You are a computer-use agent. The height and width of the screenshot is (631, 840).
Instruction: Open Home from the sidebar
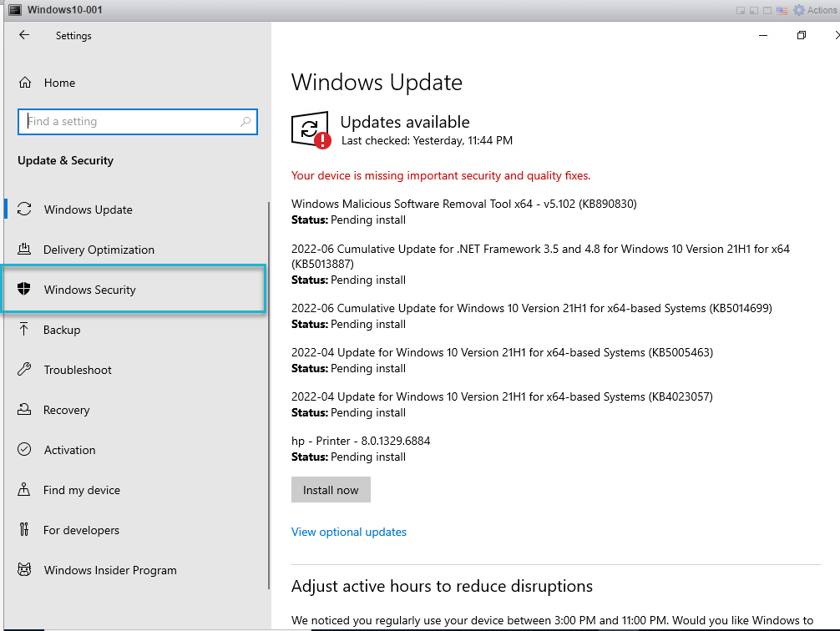[x=58, y=83]
